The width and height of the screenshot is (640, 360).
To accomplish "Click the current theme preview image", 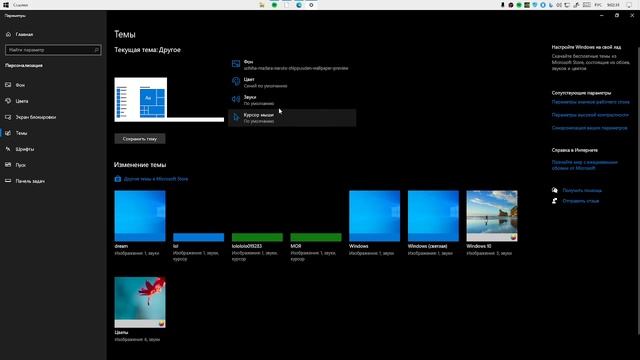I will [x=169, y=100].
